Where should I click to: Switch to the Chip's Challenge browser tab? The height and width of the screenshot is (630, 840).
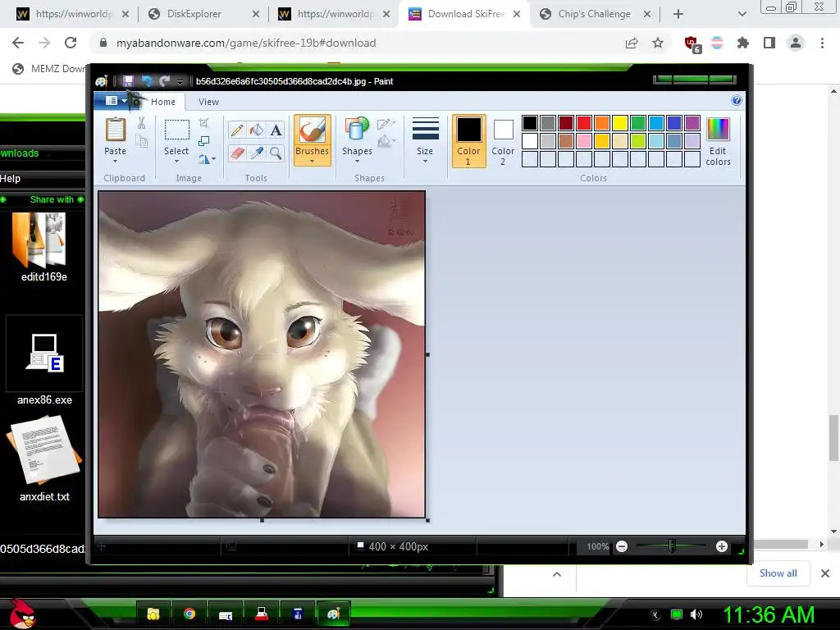[595, 14]
